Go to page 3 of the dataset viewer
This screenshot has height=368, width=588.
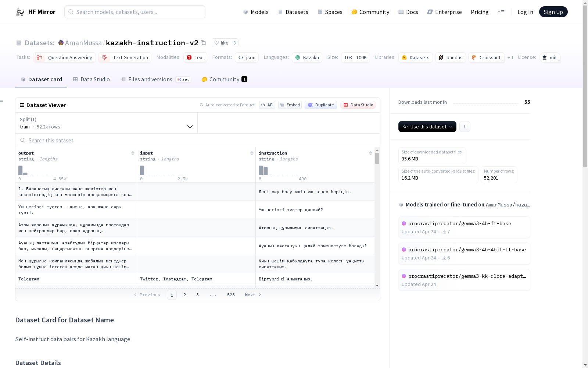click(197, 295)
